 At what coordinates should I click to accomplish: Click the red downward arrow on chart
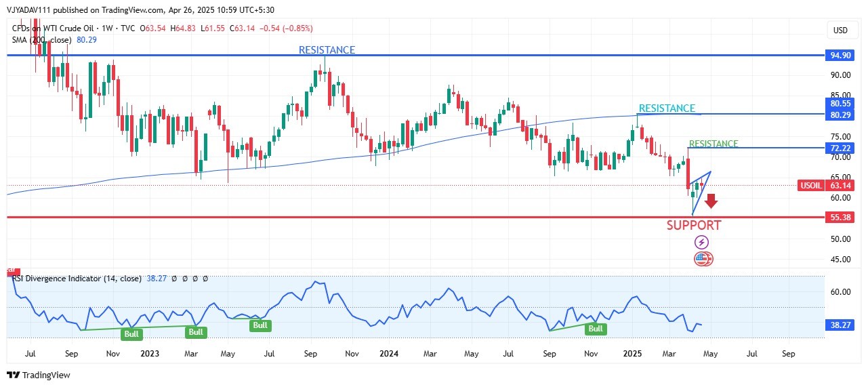click(711, 201)
